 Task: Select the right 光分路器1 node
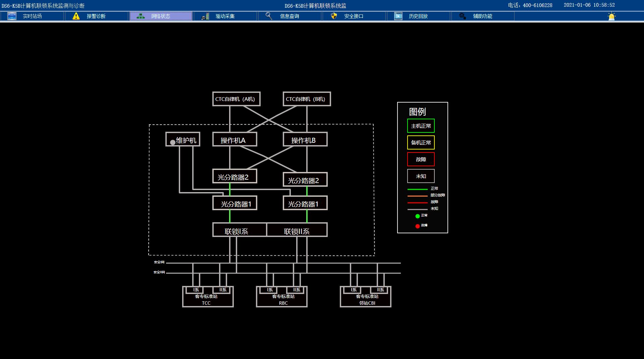[x=305, y=203]
